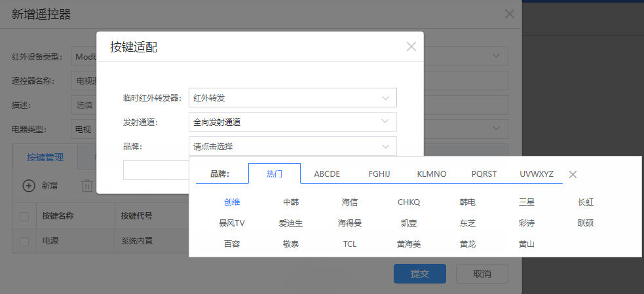The image size is (644, 294).
Task: Choose the 暴风TV brand
Action: click(x=232, y=223)
